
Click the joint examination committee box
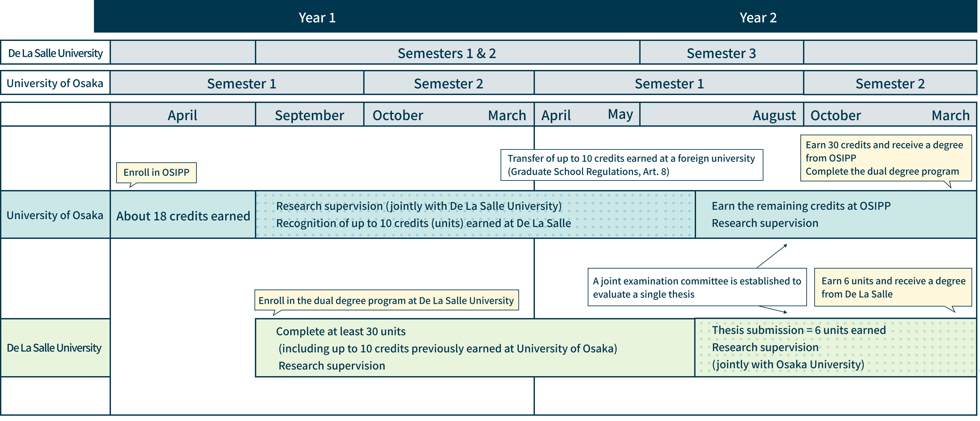(697, 287)
